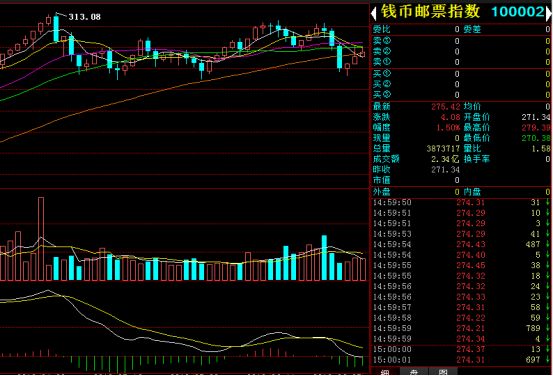The height and width of the screenshot is (376, 553).
Task: Click the 外盘 label
Action: click(382, 192)
